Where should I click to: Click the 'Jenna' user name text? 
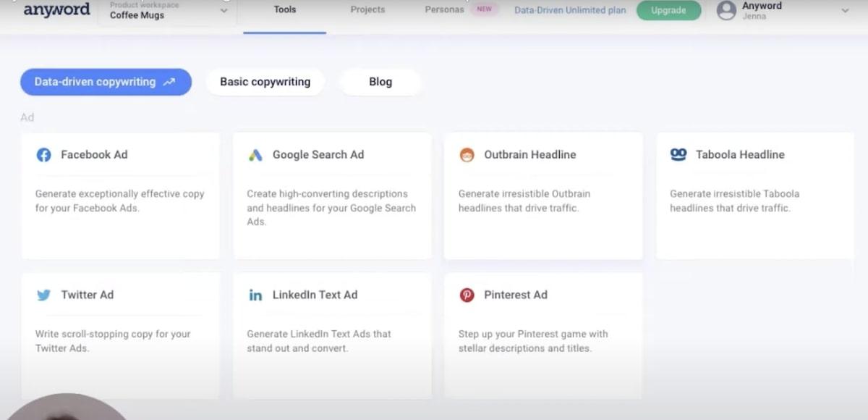tap(754, 16)
